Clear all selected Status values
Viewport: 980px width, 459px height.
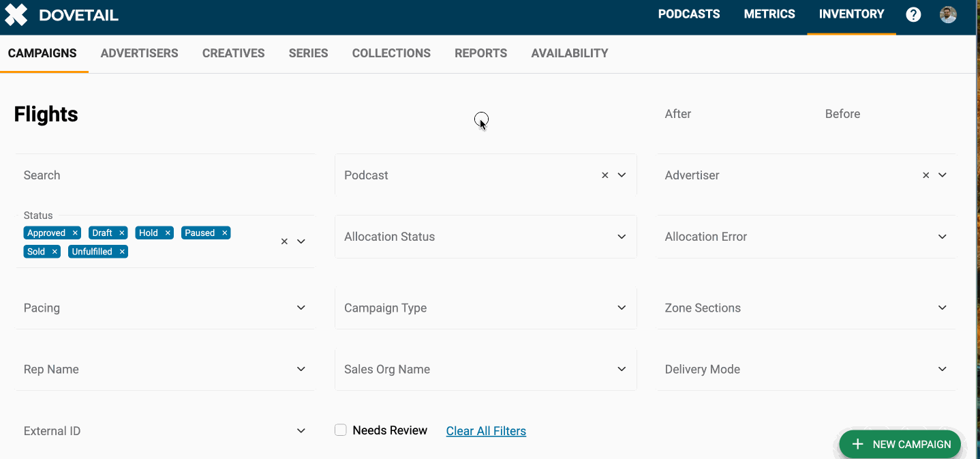point(284,241)
